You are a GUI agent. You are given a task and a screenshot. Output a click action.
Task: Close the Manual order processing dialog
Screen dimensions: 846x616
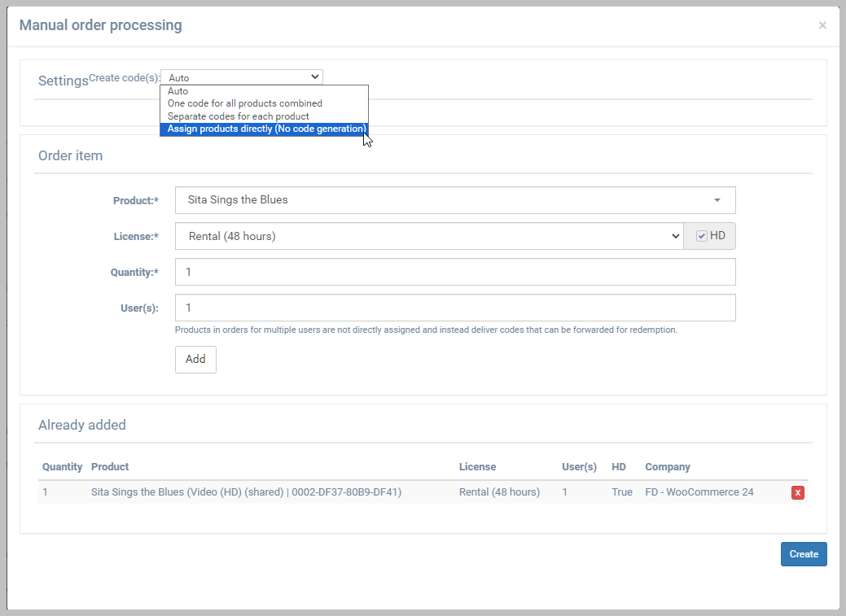click(822, 25)
